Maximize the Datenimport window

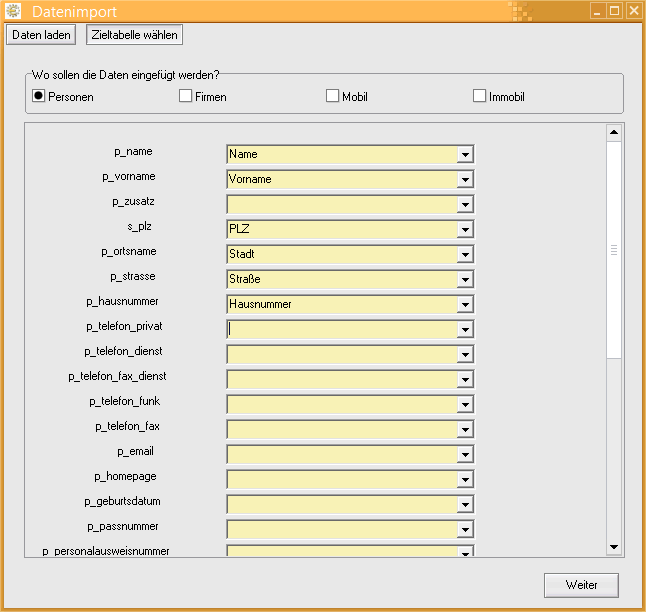click(614, 11)
